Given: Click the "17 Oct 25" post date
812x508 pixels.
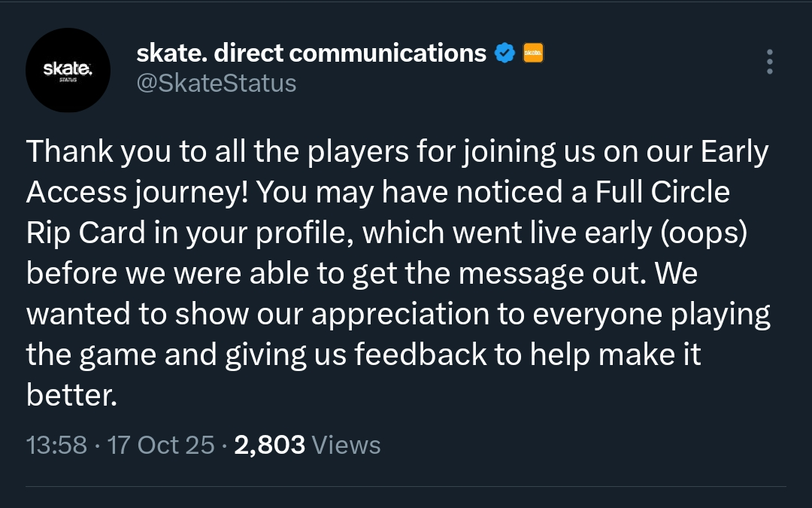Looking at the screenshot, I should (162, 445).
